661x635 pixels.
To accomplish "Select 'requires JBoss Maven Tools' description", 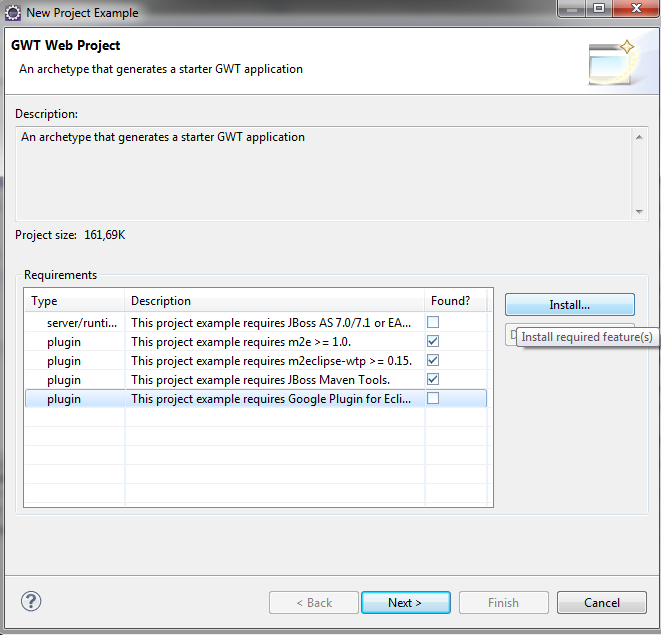I will click(261, 379).
